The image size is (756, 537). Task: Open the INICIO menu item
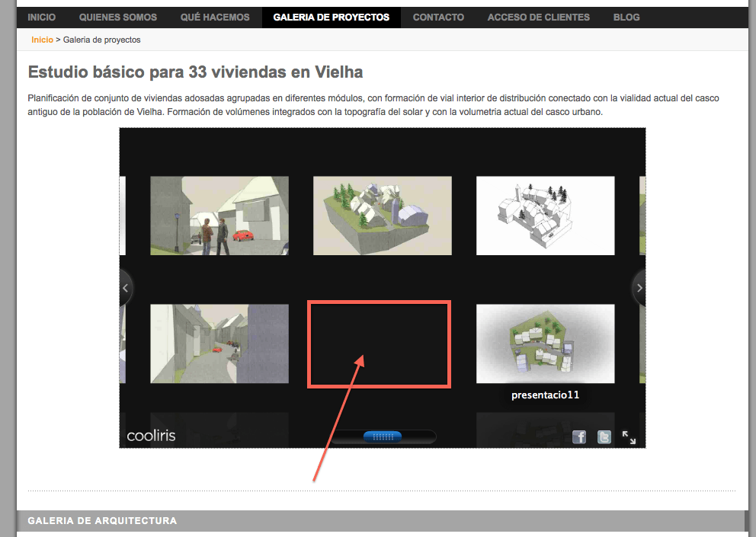click(41, 18)
